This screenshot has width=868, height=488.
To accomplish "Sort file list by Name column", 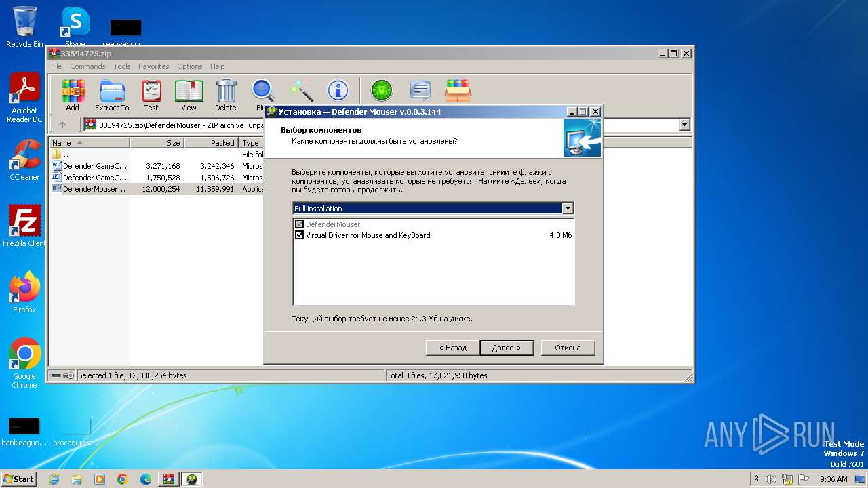I will [90, 143].
